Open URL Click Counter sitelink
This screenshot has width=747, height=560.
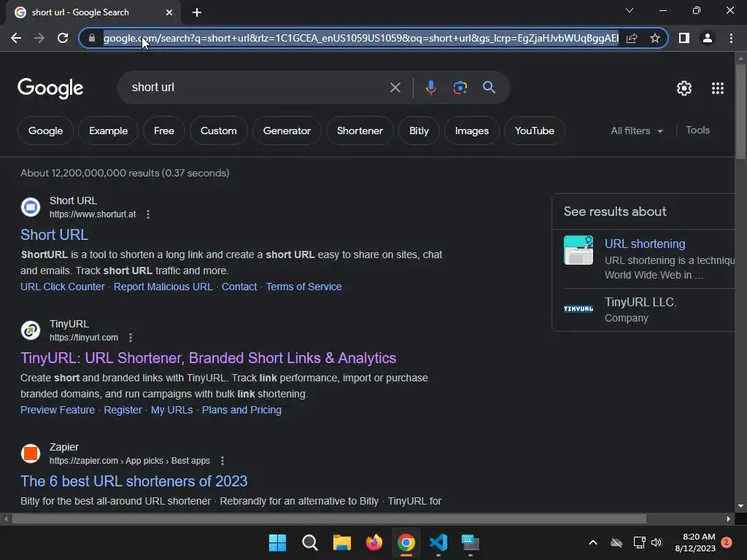coord(63,287)
